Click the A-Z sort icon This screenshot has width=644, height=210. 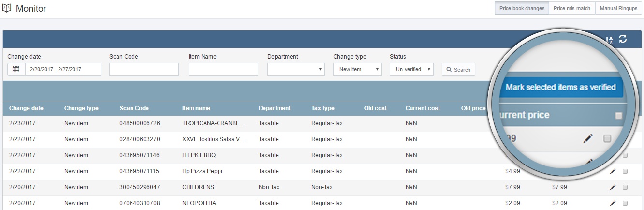tap(610, 39)
